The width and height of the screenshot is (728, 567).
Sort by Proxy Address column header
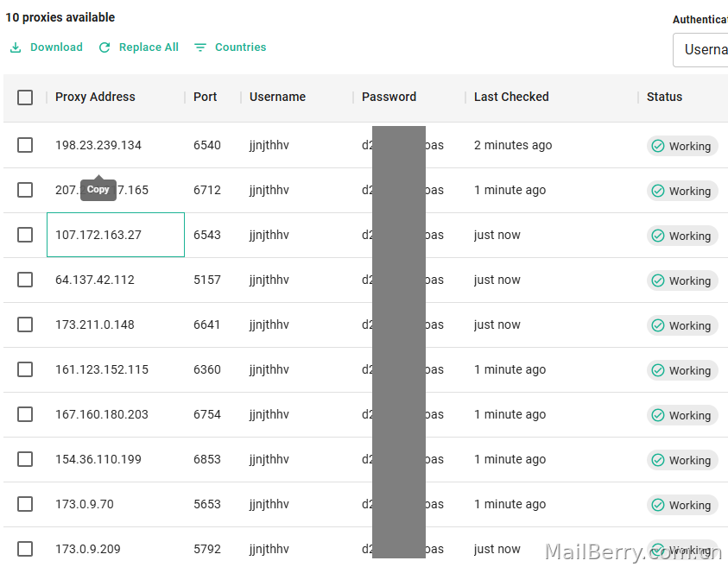tap(95, 97)
